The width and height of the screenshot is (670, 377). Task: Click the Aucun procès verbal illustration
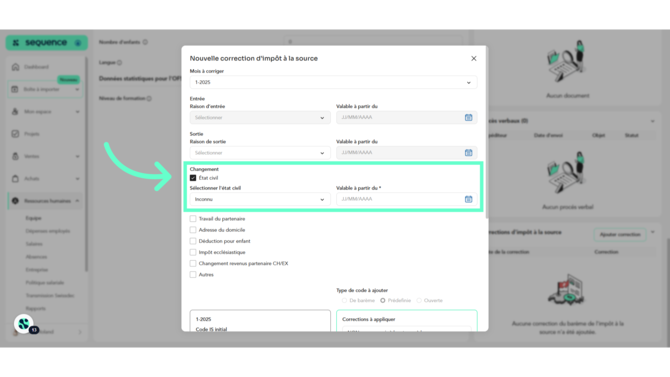567,173
